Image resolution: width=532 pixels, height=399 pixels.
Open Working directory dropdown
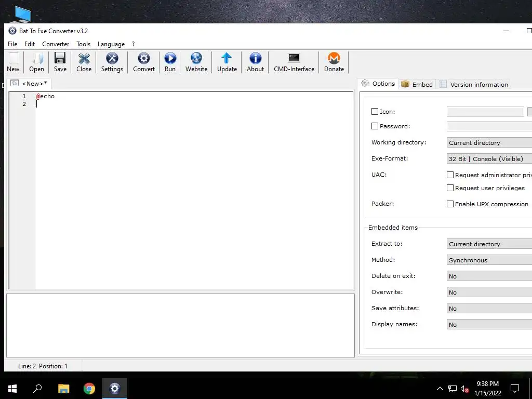click(x=489, y=142)
